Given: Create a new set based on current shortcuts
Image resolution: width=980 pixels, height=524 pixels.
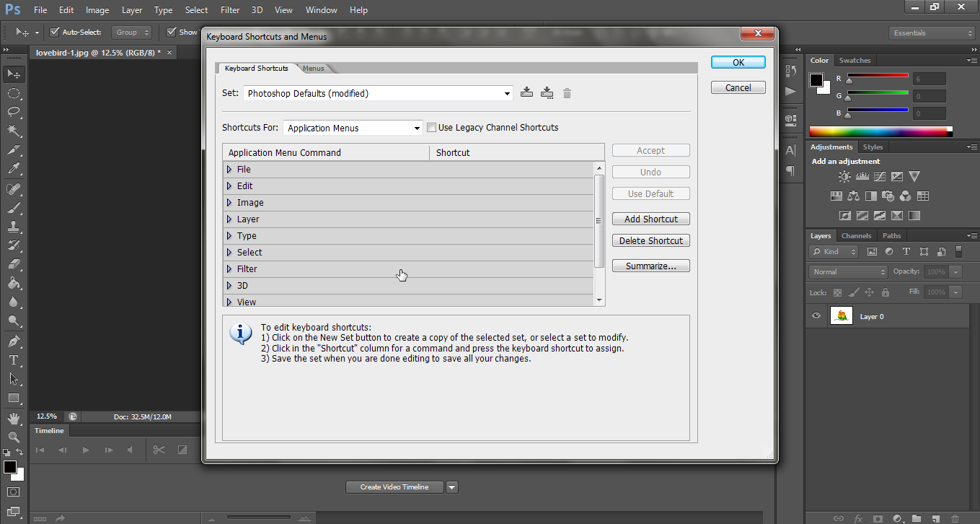Looking at the screenshot, I should 547,92.
